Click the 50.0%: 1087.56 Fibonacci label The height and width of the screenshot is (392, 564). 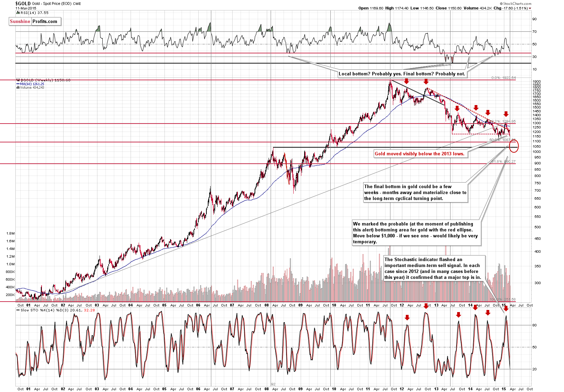tap(502, 140)
